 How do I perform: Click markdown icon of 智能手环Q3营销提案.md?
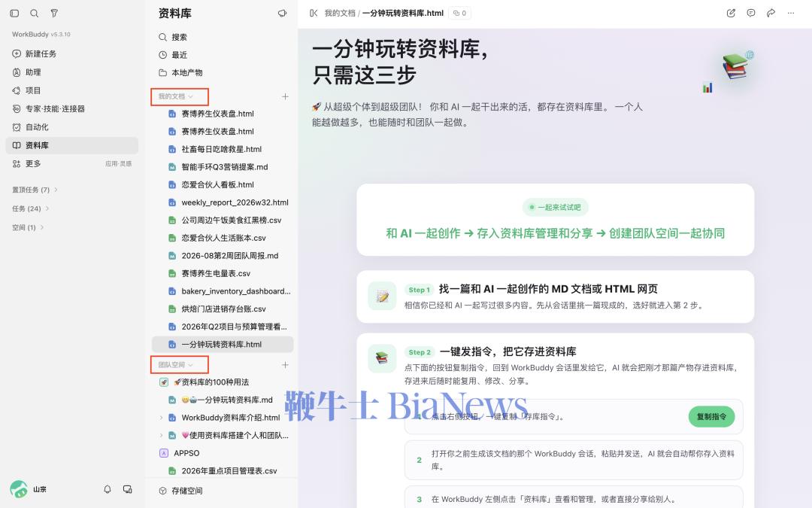coord(172,167)
